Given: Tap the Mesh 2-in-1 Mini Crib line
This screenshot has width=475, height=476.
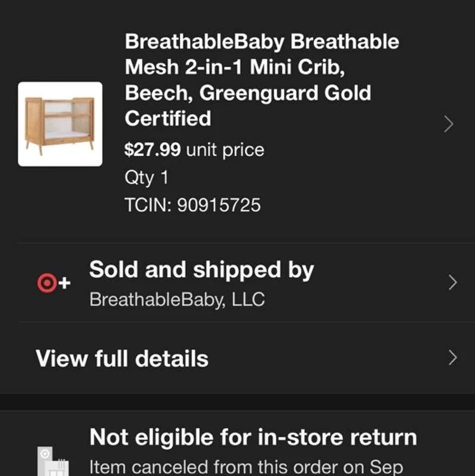Looking at the screenshot, I should [x=235, y=67].
